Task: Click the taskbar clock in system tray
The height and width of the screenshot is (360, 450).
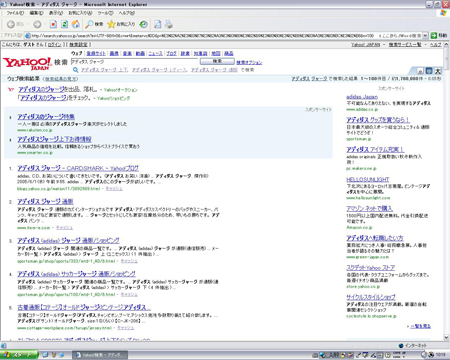Action: coord(441,355)
